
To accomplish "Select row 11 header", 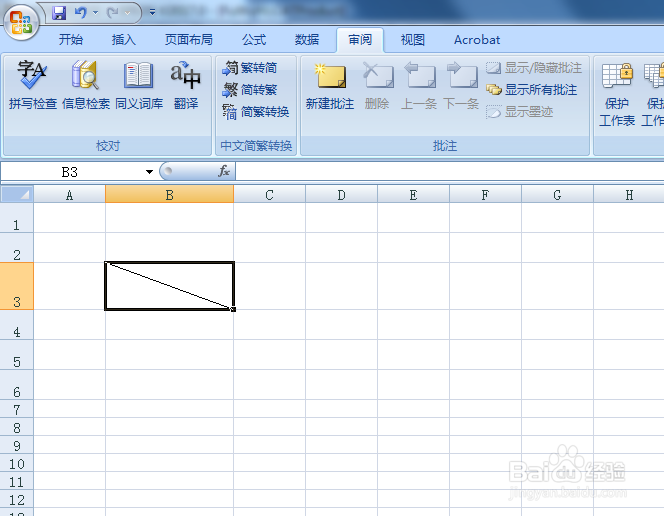I will (17, 481).
